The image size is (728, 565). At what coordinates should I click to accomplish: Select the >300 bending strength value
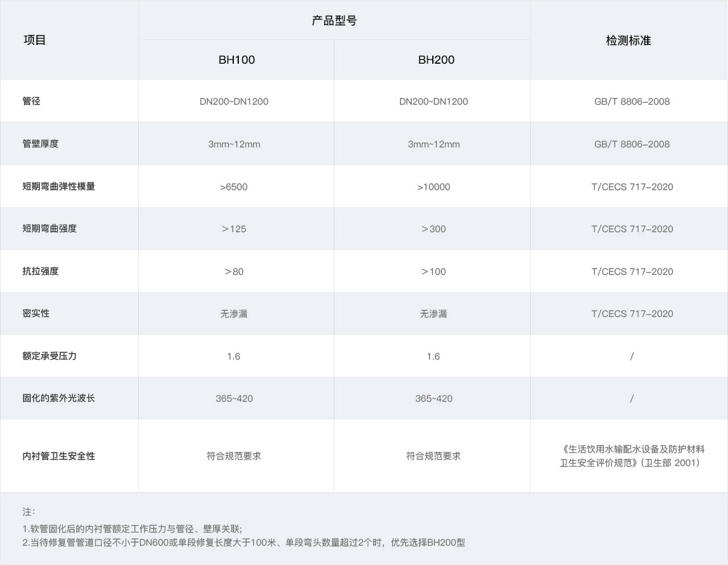[x=433, y=229]
